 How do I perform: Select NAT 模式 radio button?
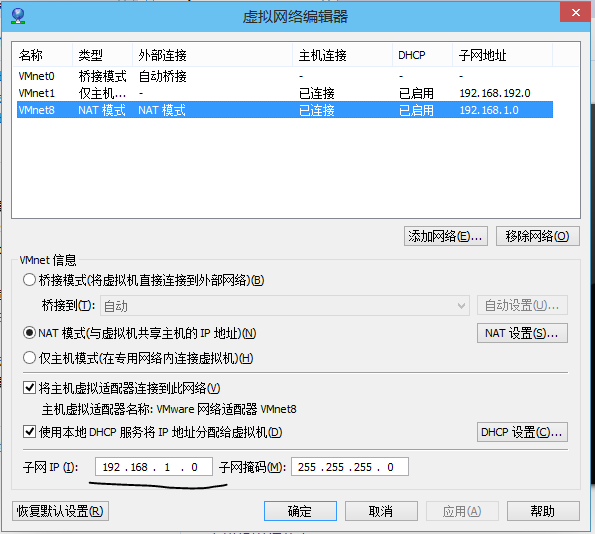point(29,333)
